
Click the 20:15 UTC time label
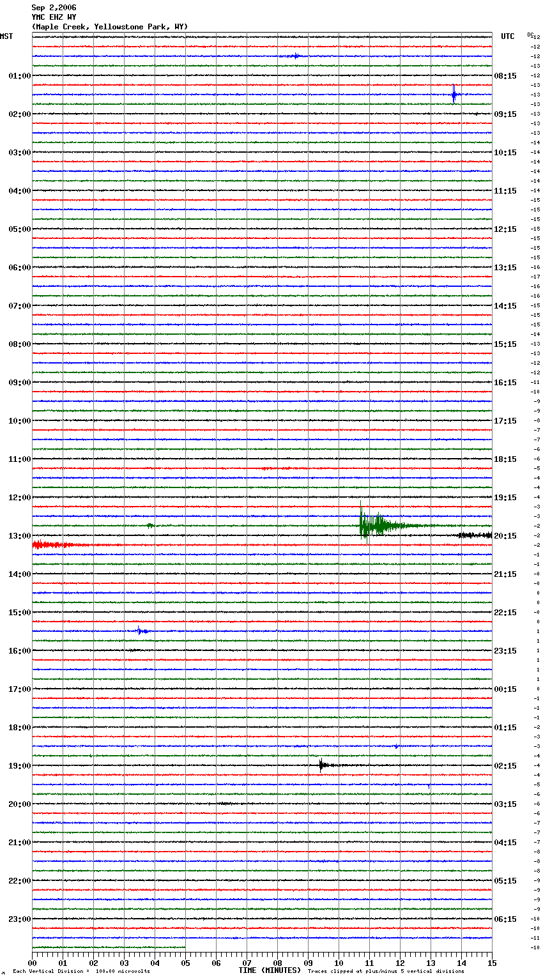click(505, 536)
